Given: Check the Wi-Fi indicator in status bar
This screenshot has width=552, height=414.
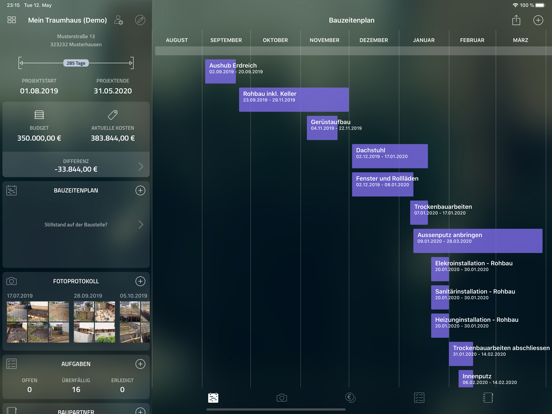Looking at the screenshot, I should click(515, 5).
